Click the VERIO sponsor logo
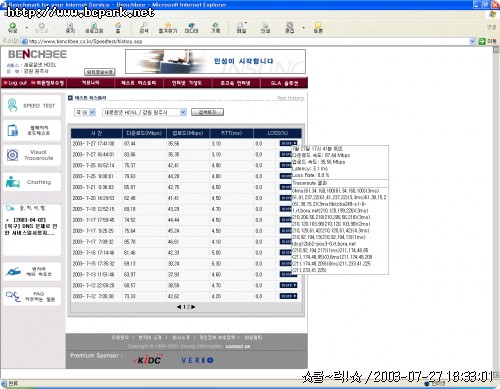 197,360
